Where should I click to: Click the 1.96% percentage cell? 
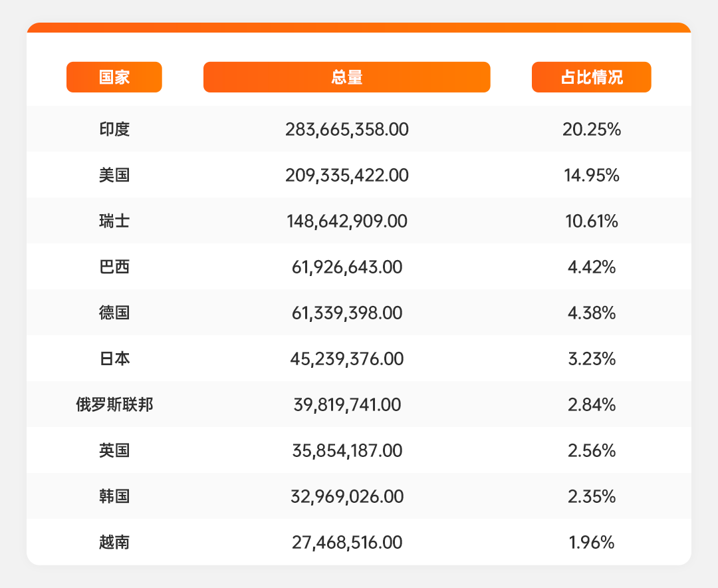click(591, 542)
